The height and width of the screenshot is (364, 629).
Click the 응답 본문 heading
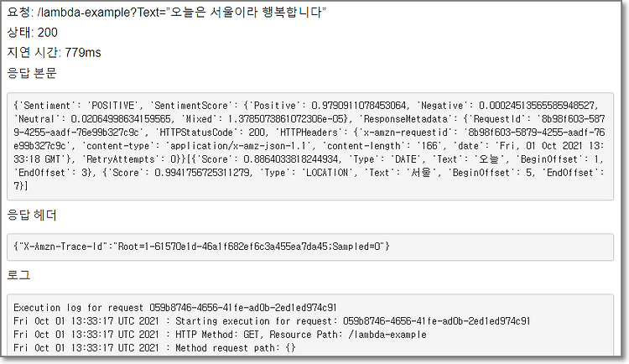pyautogui.click(x=32, y=73)
